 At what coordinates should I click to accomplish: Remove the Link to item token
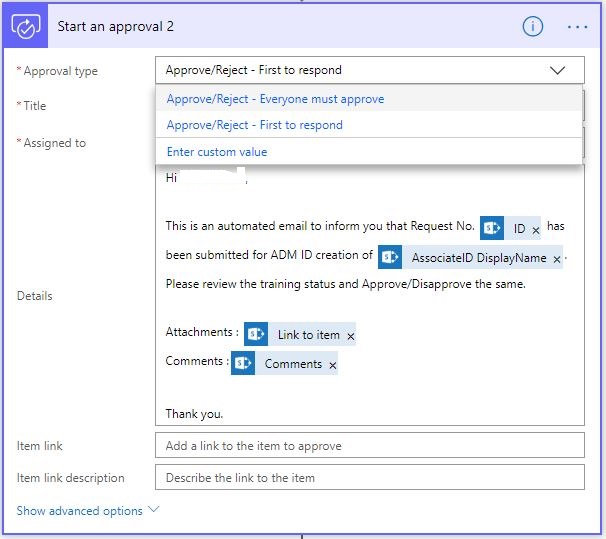click(350, 336)
